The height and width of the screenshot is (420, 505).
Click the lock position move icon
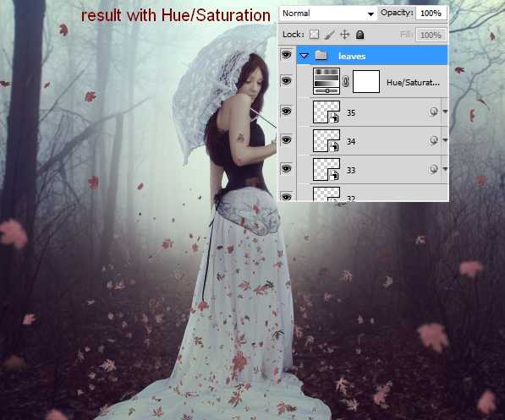click(344, 35)
